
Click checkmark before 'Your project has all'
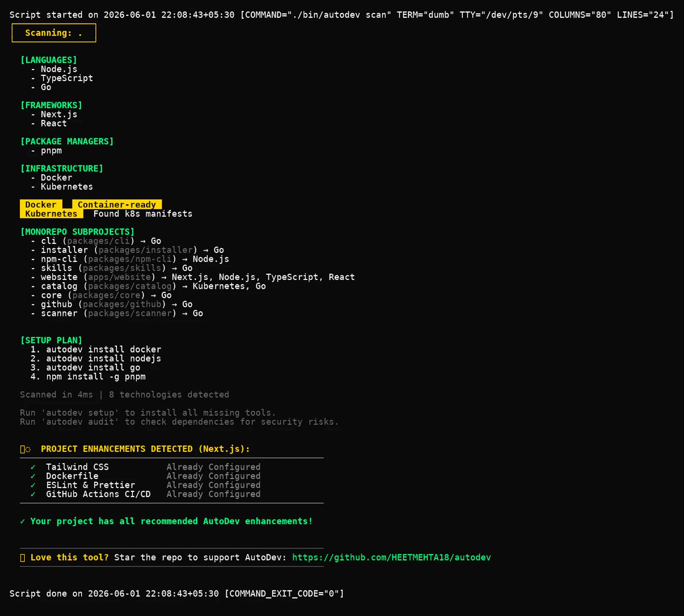(x=22, y=522)
